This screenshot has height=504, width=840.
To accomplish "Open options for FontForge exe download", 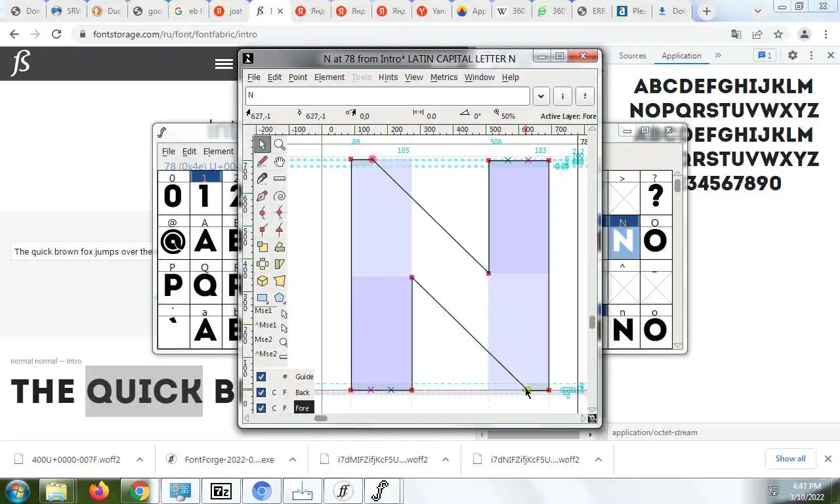I will [293, 459].
